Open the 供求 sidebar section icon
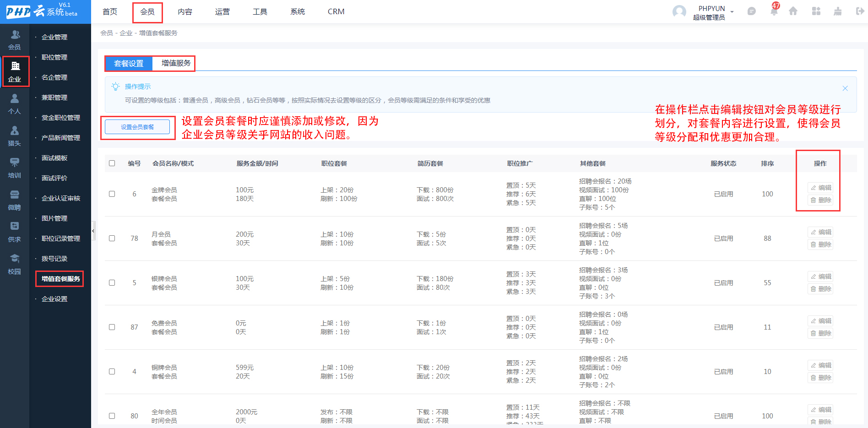The width and height of the screenshot is (868, 428). pyautogui.click(x=15, y=226)
